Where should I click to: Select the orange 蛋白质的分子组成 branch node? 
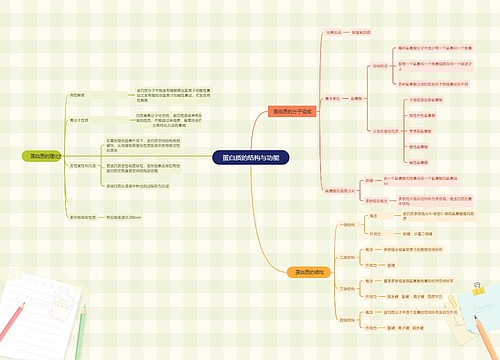292,112
